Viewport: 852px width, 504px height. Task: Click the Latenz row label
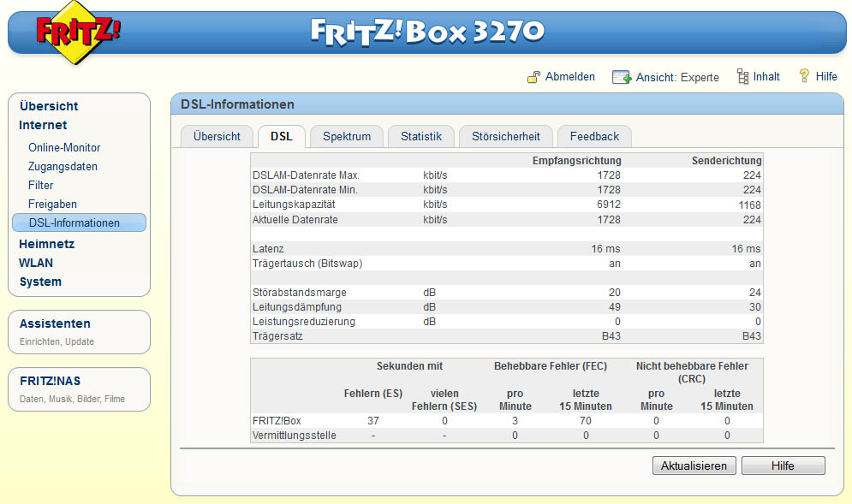[x=268, y=249]
